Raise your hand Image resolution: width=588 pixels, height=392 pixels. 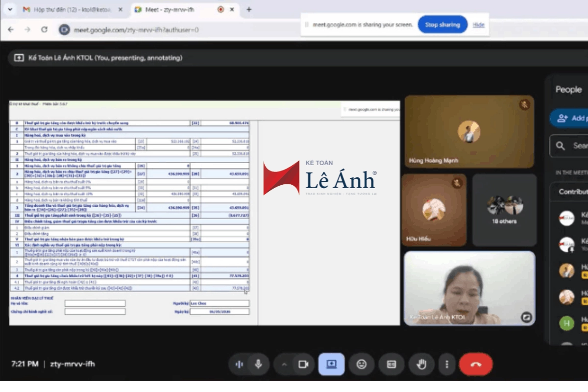421,364
